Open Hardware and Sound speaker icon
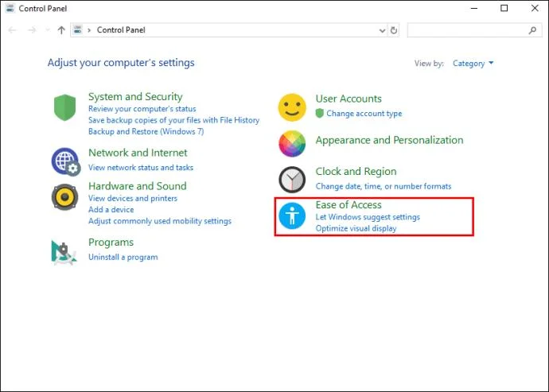This screenshot has width=549, height=392. coord(64,196)
